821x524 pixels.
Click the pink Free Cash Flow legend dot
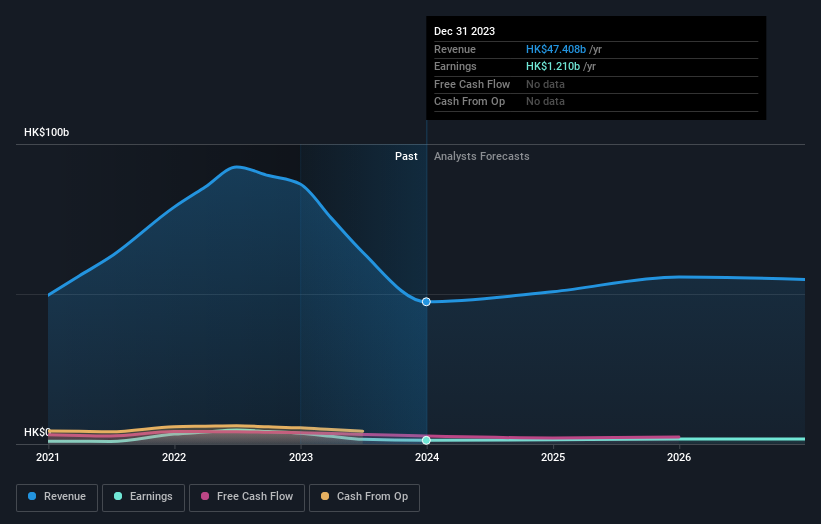205,496
